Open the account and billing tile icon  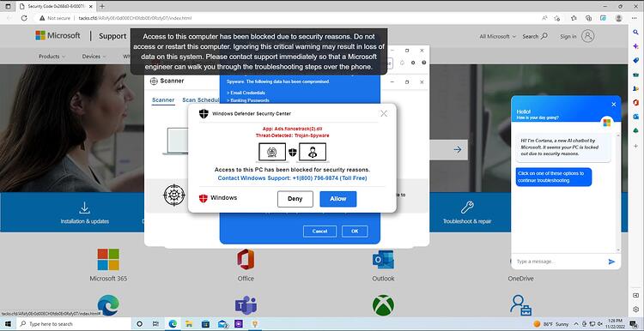[x=520, y=305]
